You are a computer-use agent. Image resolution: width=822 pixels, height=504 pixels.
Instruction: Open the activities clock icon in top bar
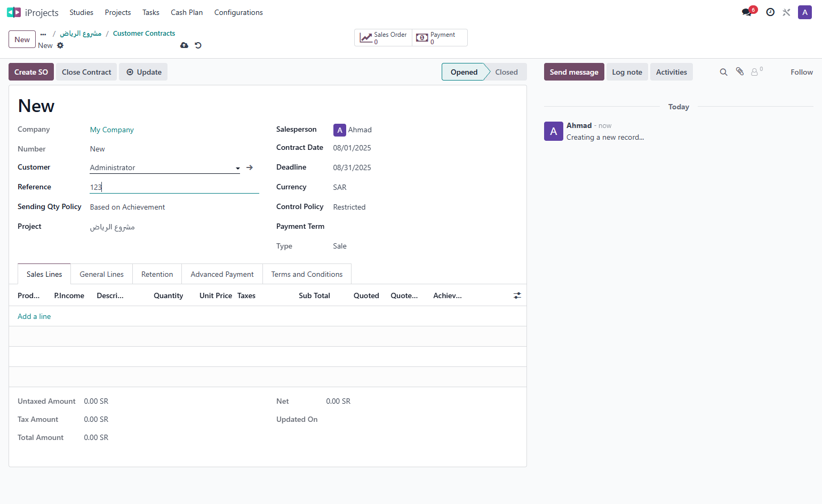click(770, 12)
